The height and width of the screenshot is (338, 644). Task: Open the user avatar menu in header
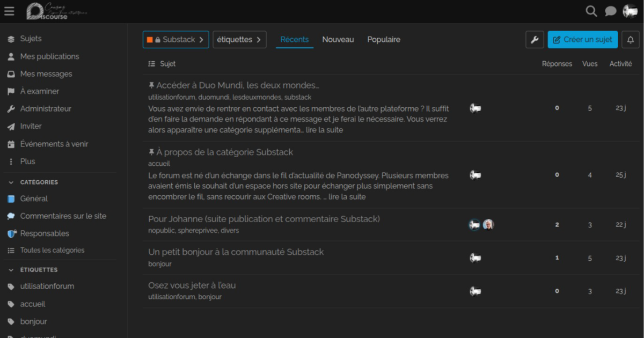pyautogui.click(x=630, y=11)
